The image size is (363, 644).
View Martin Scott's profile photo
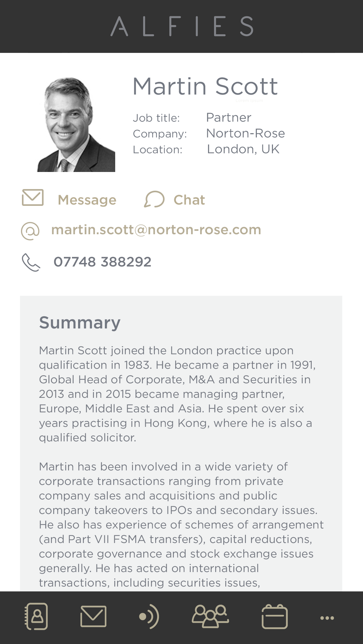76,125
